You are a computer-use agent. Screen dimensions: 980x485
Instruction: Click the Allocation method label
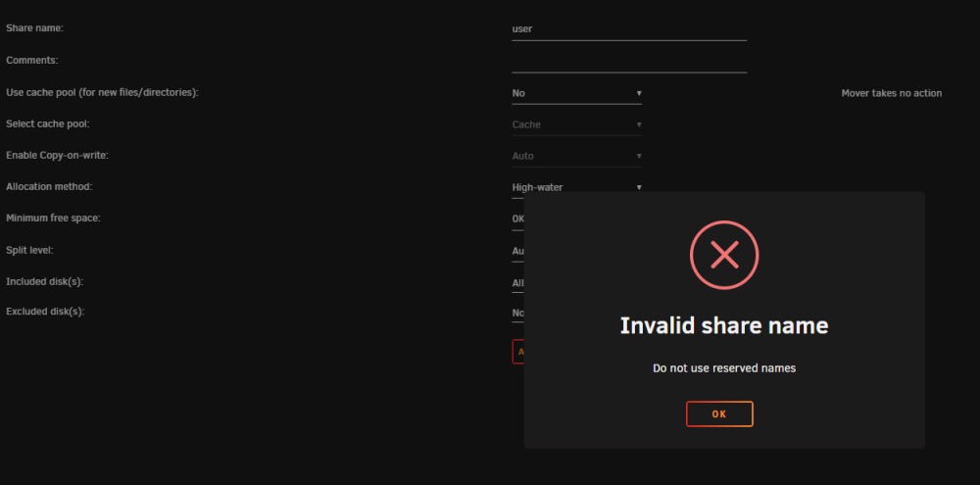pyautogui.click(x=49, y=186)
